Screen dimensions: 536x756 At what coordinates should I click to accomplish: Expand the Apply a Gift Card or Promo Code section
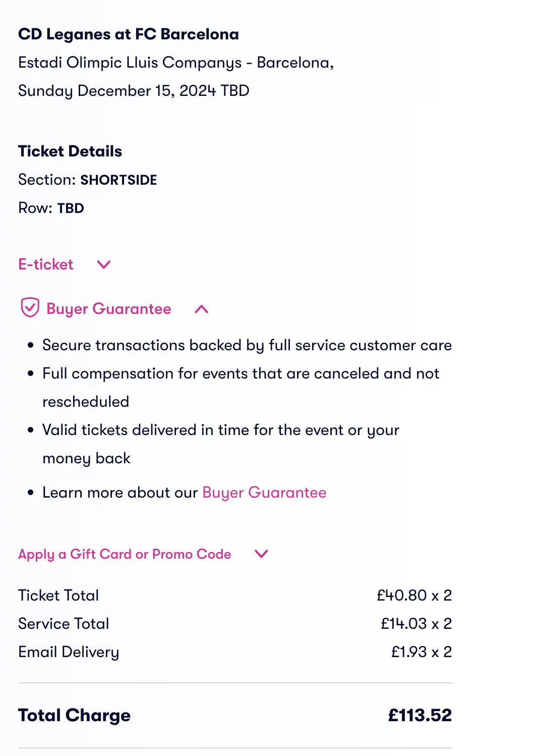coord(125,554)
